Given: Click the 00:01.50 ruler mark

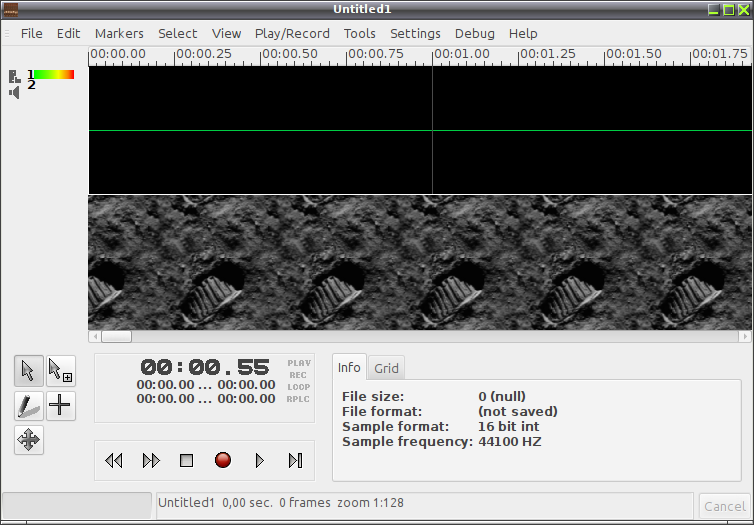Looking at the screenshot, I should coord(634,54).
